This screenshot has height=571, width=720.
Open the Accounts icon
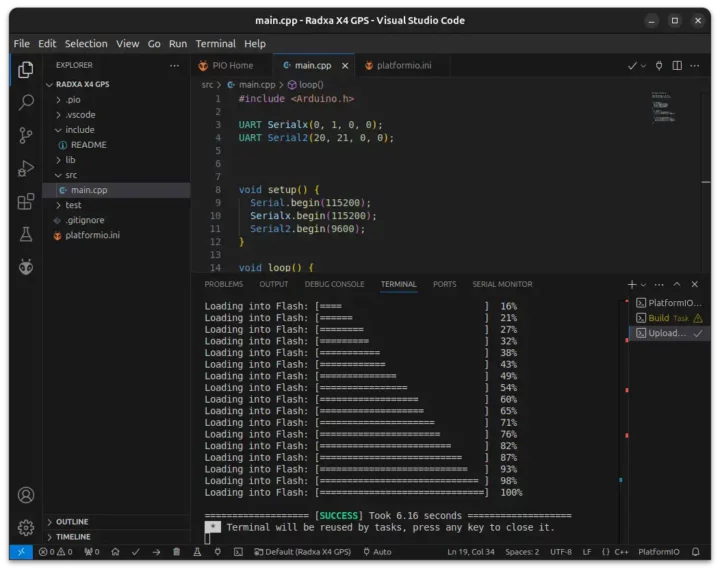26,495
